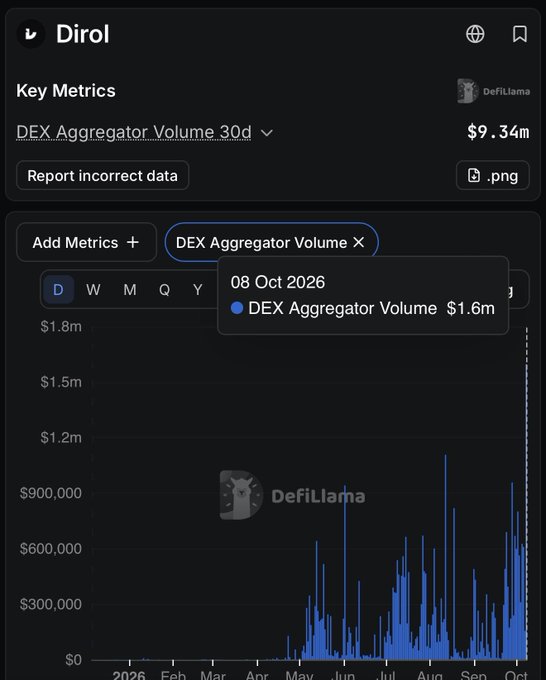Switch to monthly M interval
Viewport: 546px width, 680px height.
point(130,289)
